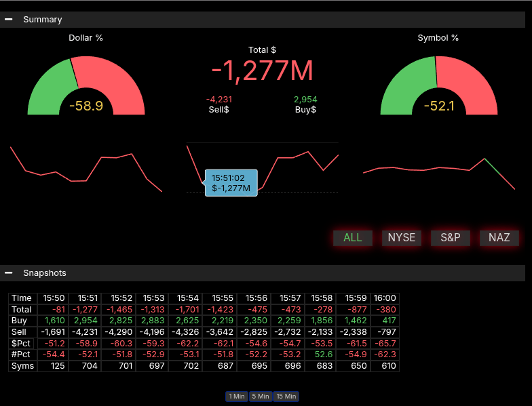The height and width of the screenshot is (406, 532).
Task: Click the Dollar % gauge
Action: [86, 85]
